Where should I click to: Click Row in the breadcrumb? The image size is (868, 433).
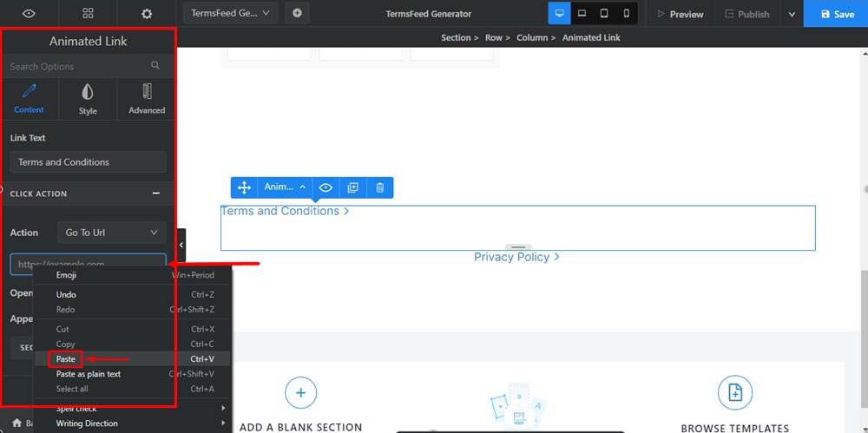click(x=494, y=37)
